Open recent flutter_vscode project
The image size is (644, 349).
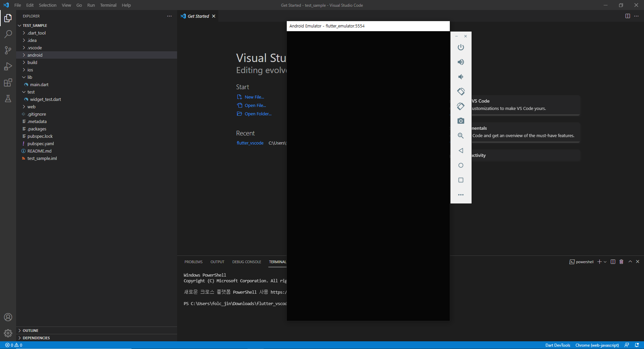(x=250, y=143)
